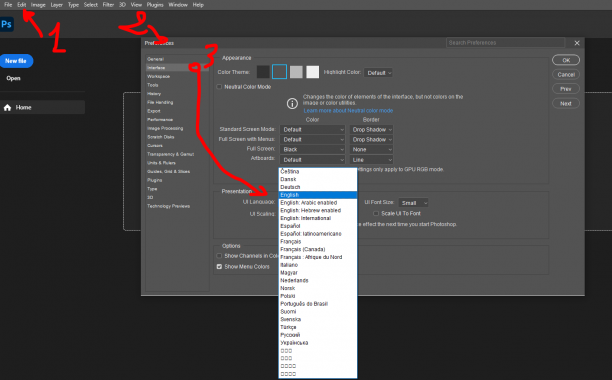
Task: Select the dark gray color theme swatch
Action: click(279, 72)
